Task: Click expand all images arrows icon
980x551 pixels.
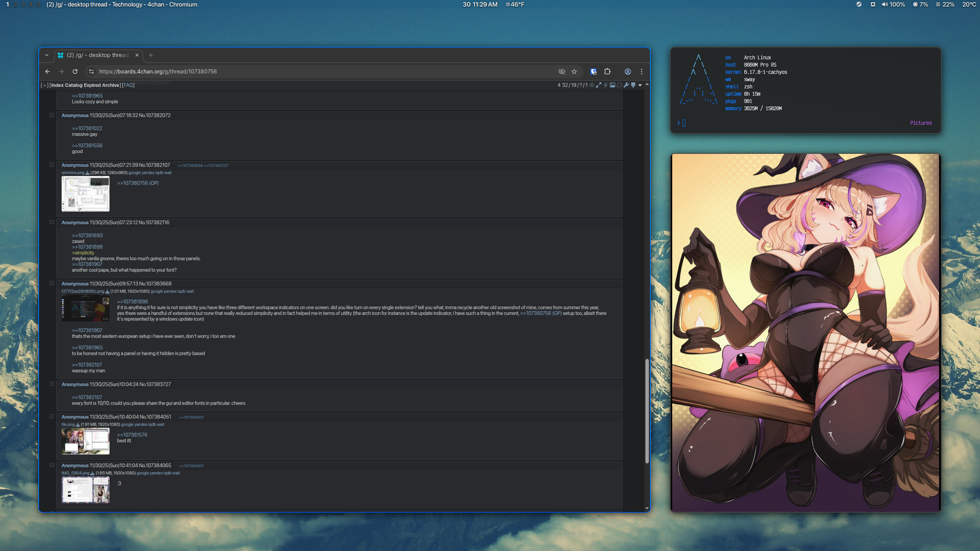Action: [x=598, y=85]
